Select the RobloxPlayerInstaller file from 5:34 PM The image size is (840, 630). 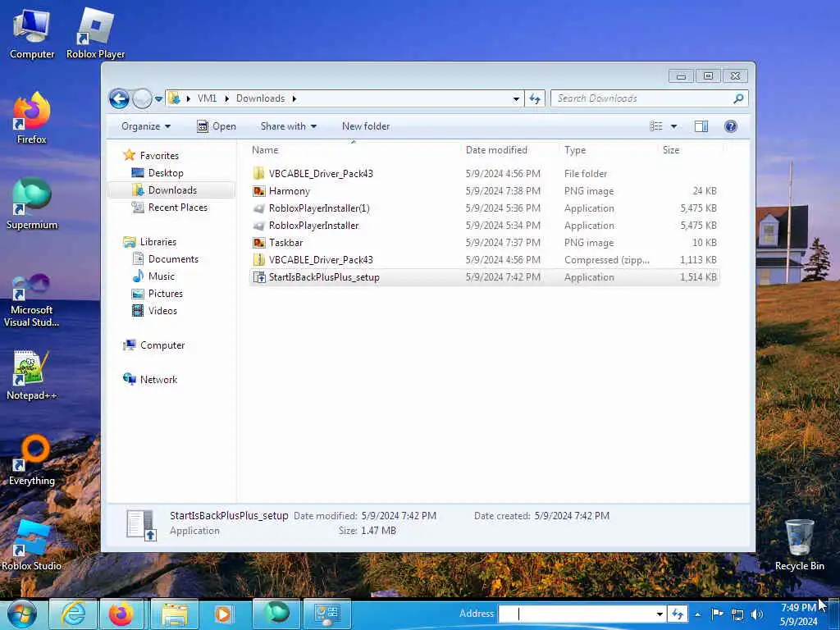484,226
